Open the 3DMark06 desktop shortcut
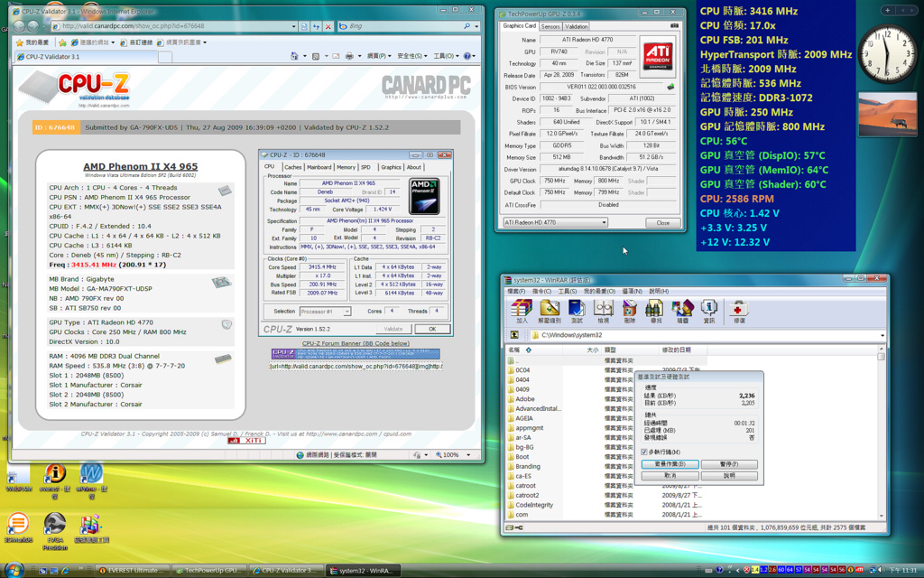The width and height of the screenshot is (924, 578). pyautogui.click(x=18, y=527)
